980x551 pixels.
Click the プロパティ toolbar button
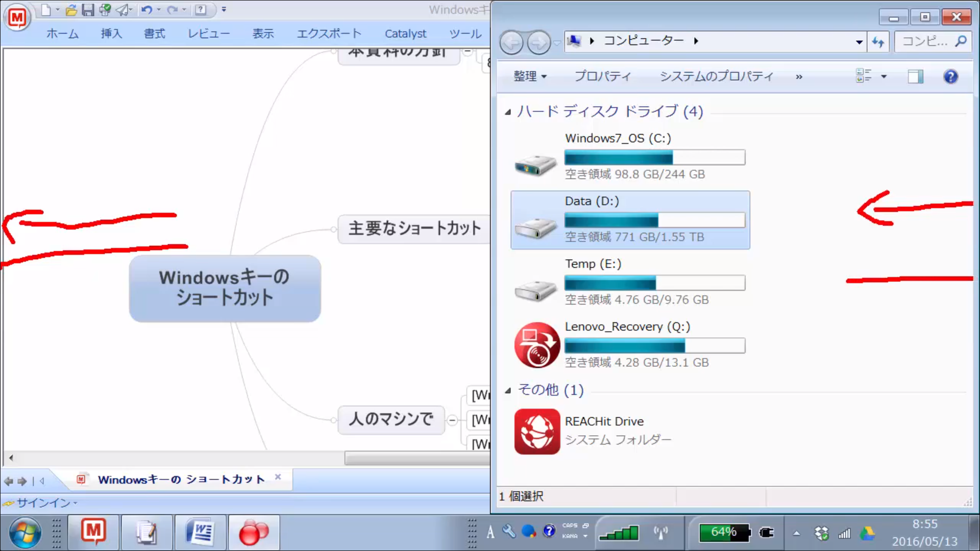click(x=602, y=77)
